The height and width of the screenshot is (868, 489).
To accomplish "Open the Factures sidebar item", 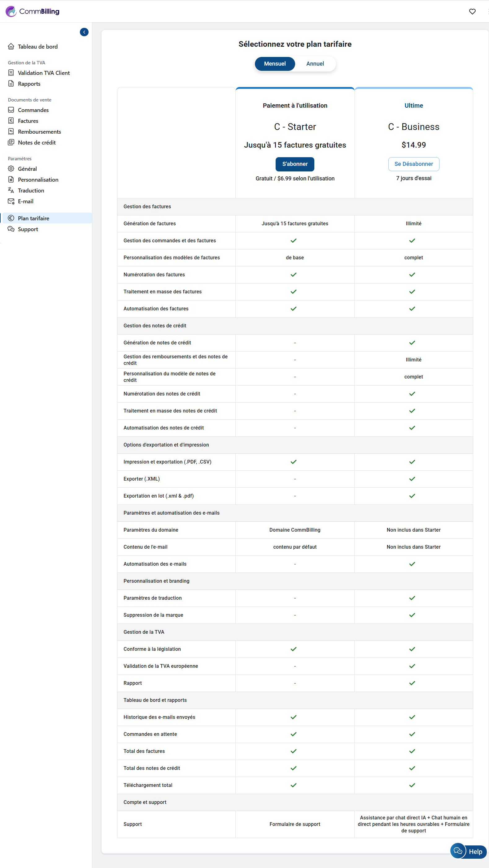I will [x=28, y=121].
